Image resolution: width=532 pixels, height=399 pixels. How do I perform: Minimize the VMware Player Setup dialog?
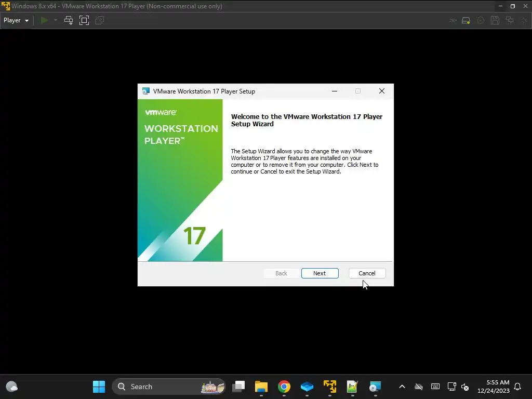tap(335, 91)
